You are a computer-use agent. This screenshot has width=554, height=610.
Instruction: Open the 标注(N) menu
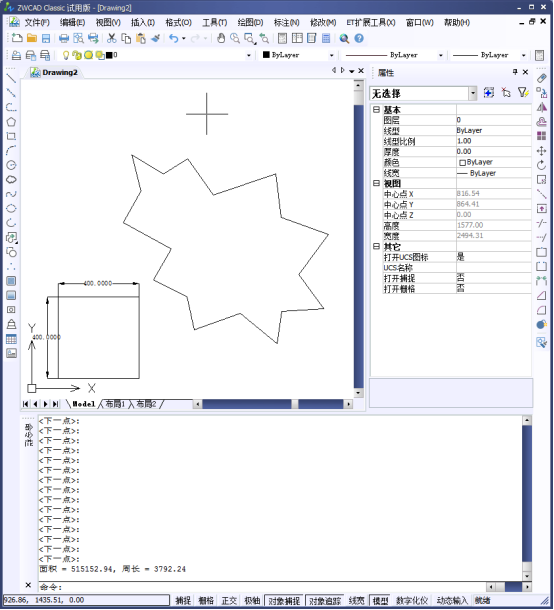[x=286, y=23]
